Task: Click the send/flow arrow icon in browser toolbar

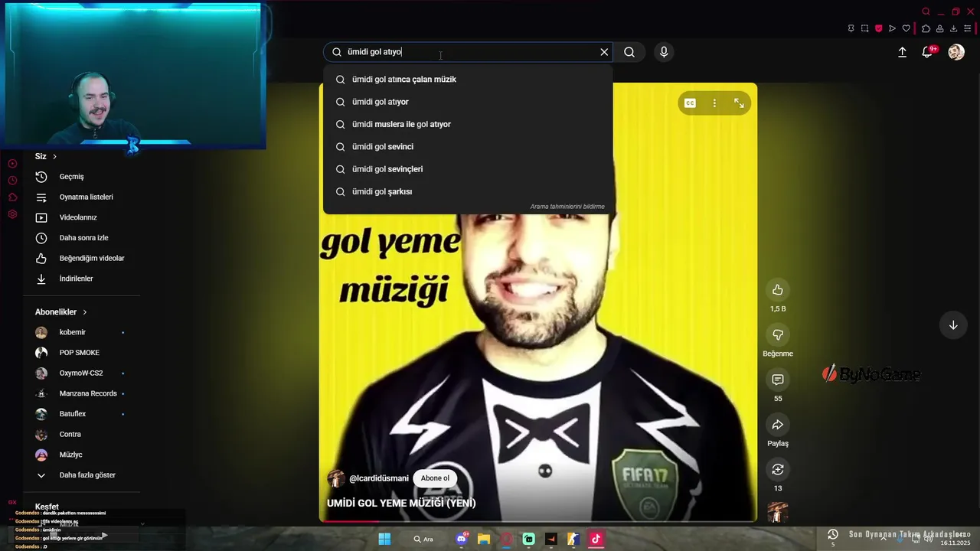Action: click(892, 28)
